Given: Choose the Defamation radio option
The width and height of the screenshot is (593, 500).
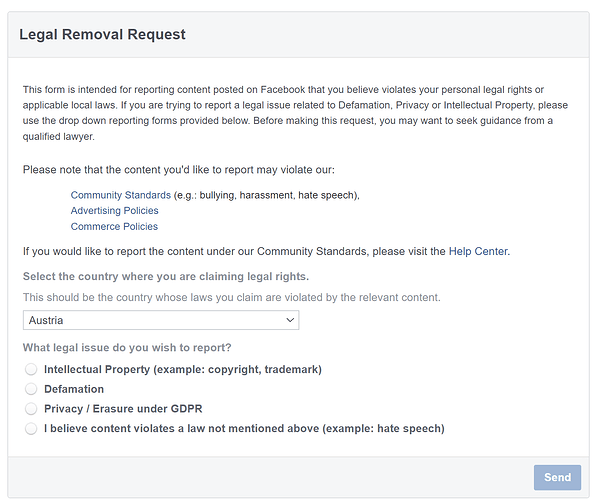Looking at the screenshot, I should coord(31,389).
